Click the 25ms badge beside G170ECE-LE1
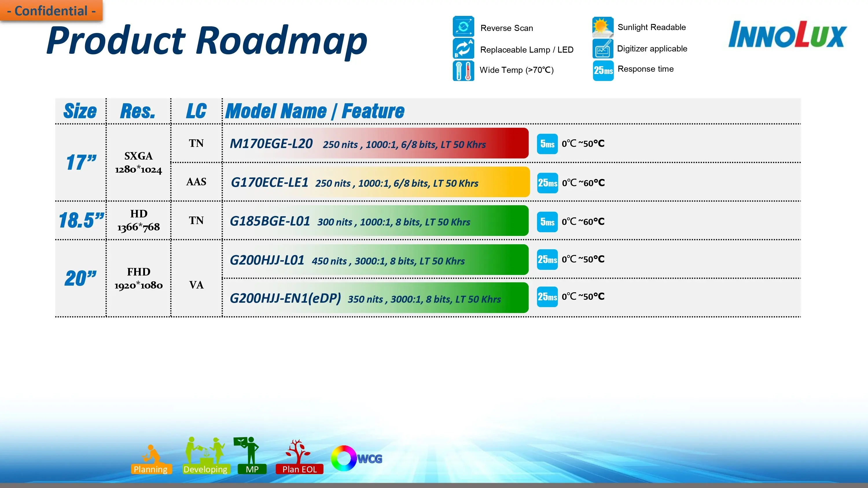 pos(547,183)
